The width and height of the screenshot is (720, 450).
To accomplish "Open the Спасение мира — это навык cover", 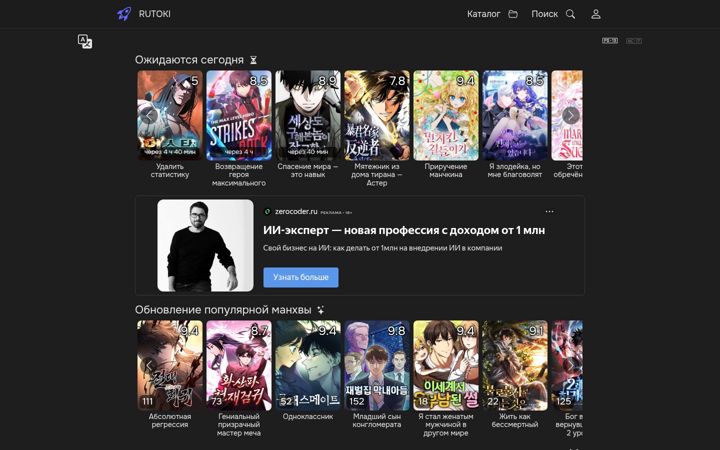I will [308, 115].
